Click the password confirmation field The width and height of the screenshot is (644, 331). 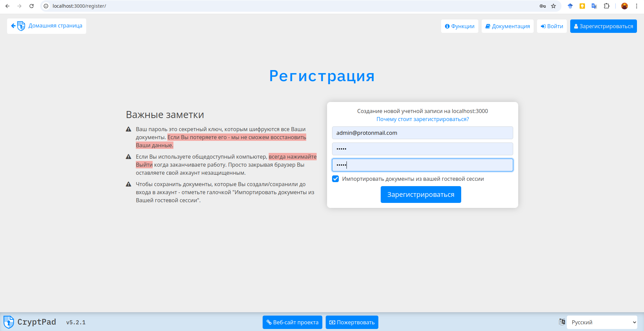point(422,165)
